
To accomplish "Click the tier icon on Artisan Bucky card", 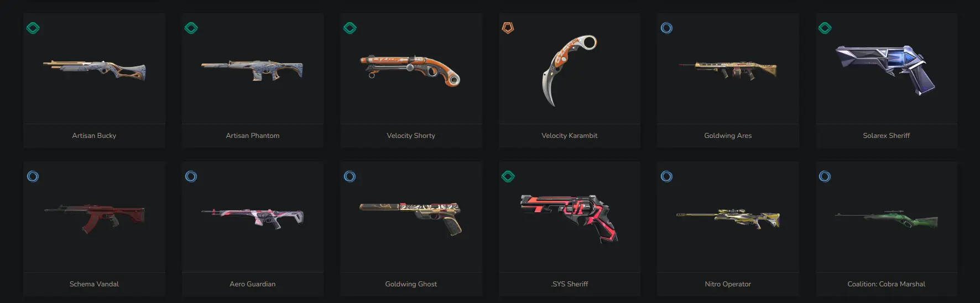I will click(x=33, y=28).
